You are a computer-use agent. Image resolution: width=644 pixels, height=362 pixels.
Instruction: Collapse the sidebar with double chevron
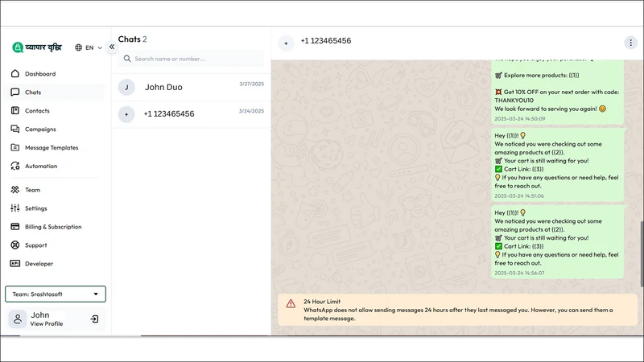(112, 47)
